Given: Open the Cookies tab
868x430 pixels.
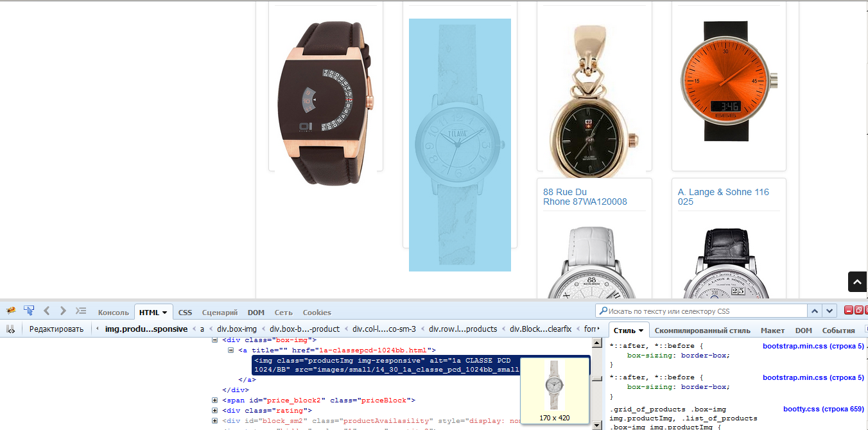Looking at the screenshot, I should point(317,313).
